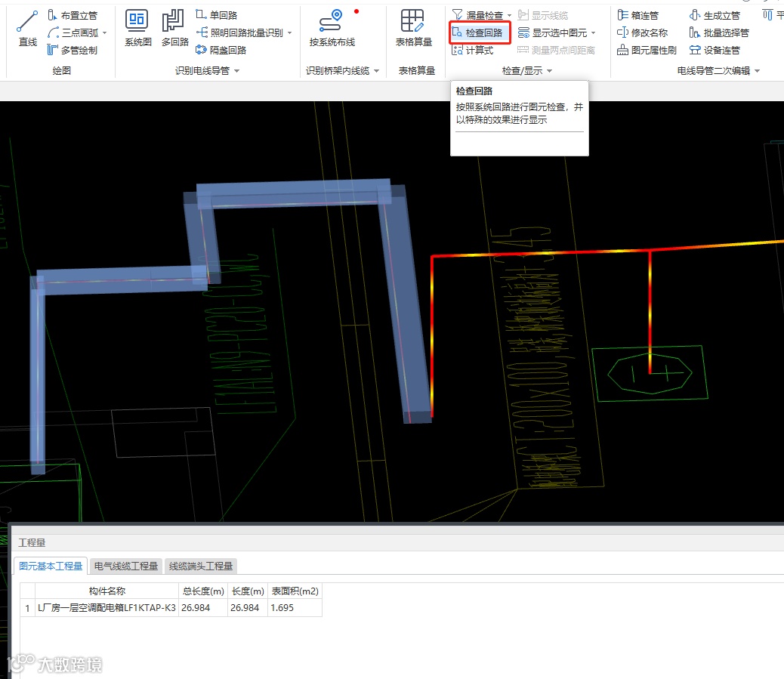Click total length cell under 总长度(m)
The image size is (784, 679).
[x=203, y=608]
